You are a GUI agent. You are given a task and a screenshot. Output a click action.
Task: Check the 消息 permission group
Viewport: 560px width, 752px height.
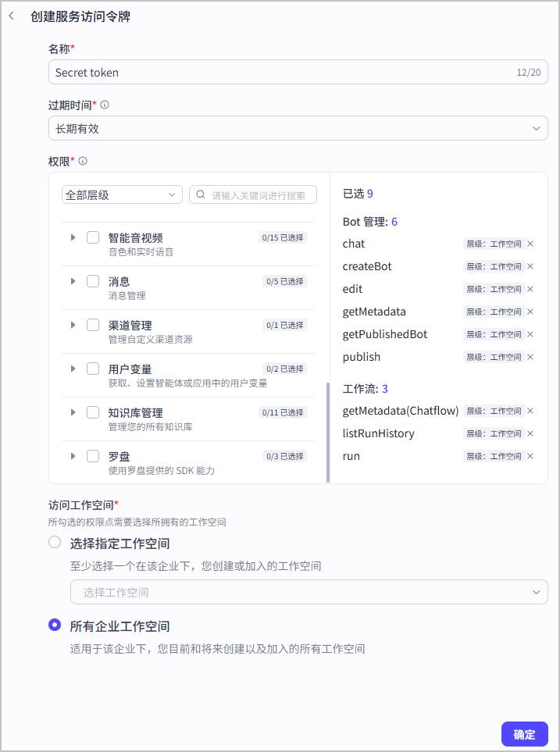93,281
